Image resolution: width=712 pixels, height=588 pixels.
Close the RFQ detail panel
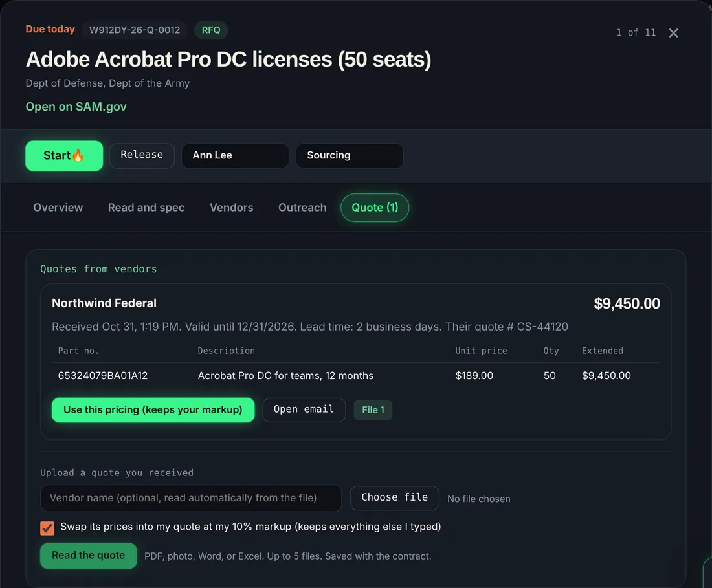point(673,33)
